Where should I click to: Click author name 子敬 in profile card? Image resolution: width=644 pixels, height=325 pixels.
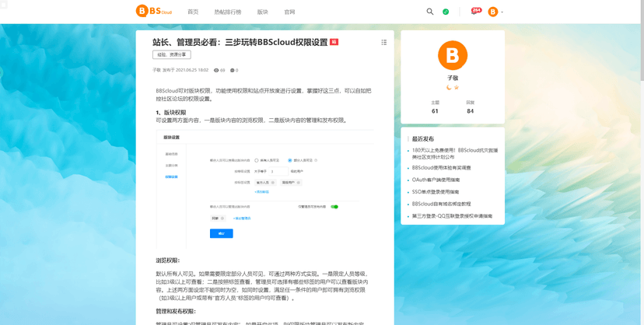(x=453, y=78)
